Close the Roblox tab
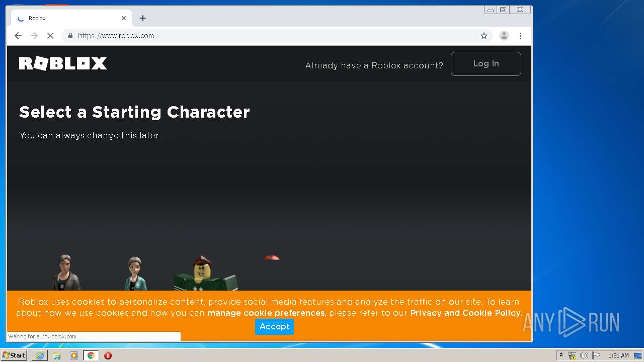This screenshot has height=362, width=644. (x=124, y=18)
